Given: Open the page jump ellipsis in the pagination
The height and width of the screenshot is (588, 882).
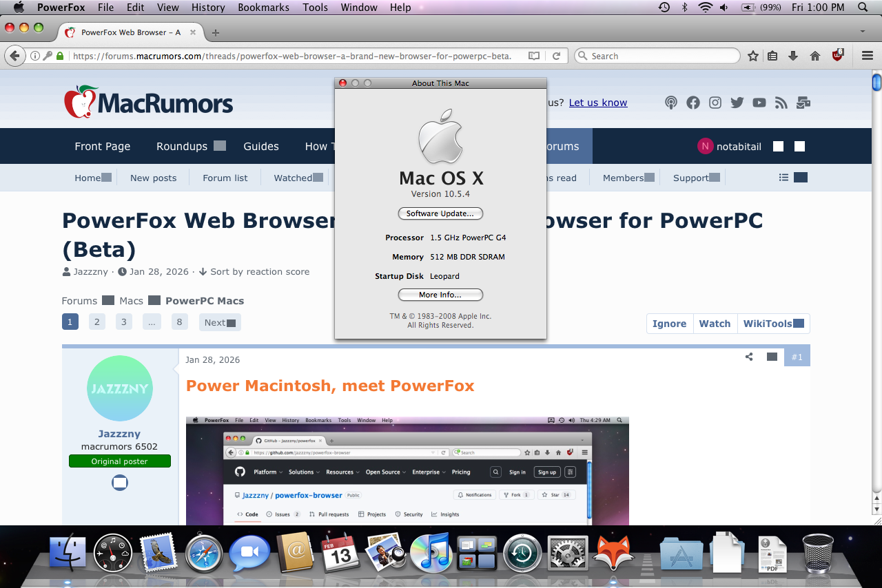Looking at the screenshot, I should point(151,322).
